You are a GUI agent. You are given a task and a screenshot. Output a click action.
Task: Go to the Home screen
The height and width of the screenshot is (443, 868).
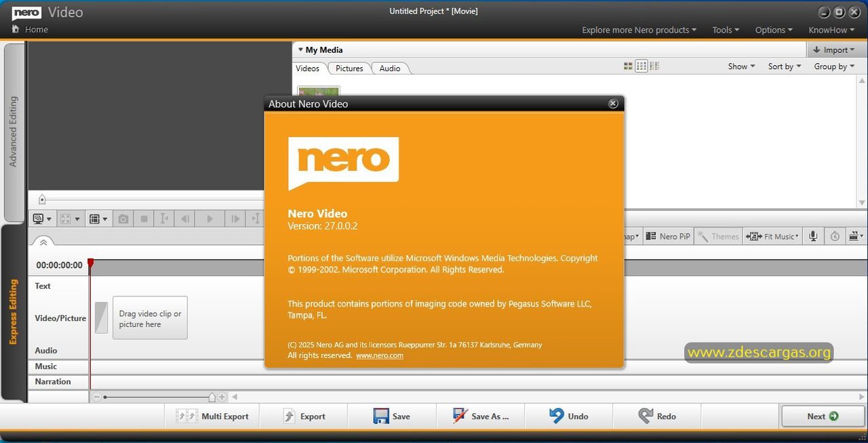coord(30,29)
